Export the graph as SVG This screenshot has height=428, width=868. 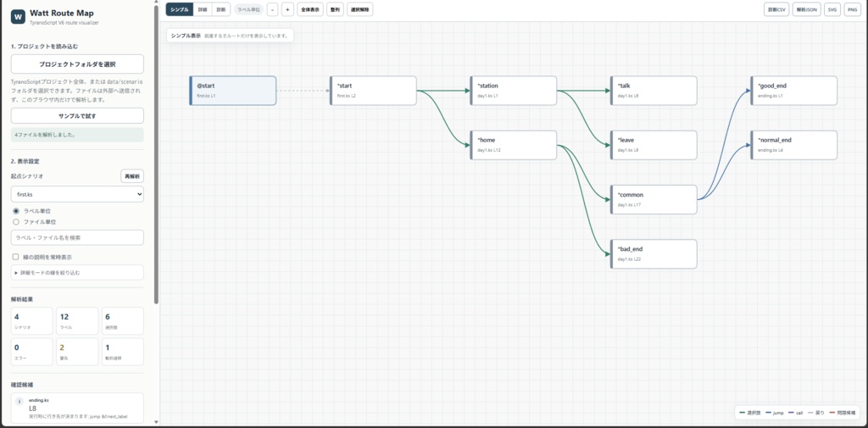832,9
